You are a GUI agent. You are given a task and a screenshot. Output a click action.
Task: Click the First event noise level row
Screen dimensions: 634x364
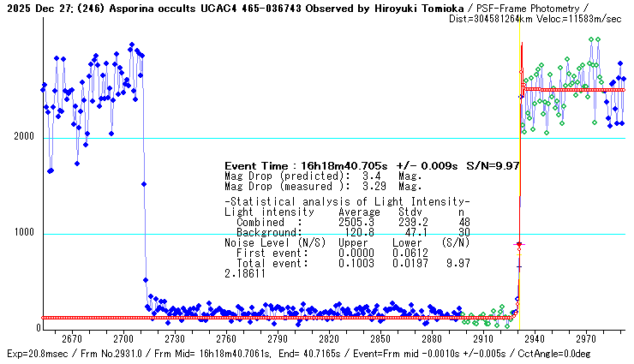pyautogui.click(x=347, y=253)
